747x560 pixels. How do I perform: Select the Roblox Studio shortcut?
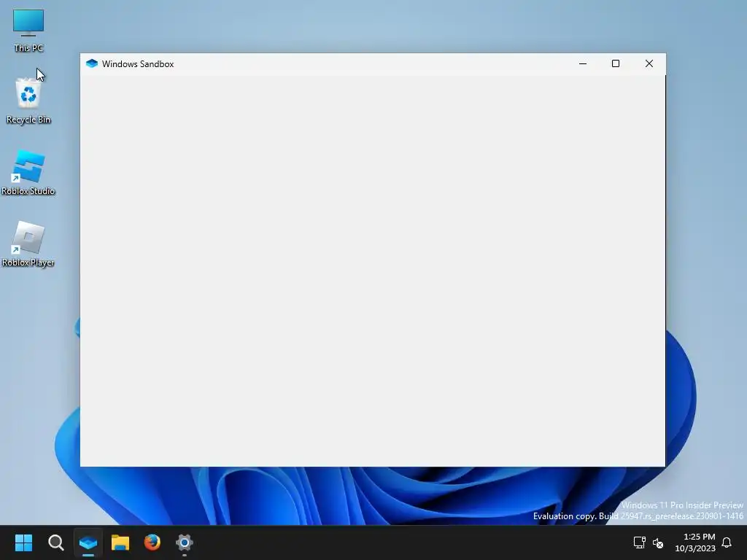[28, 172]
